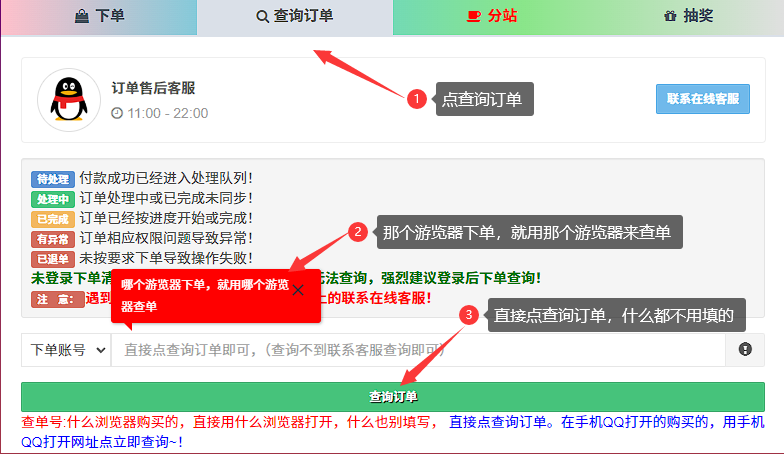Click the blue 待处理 status badge
The image size is (784, 454).
pyautogui.click(x=52, y=179)
